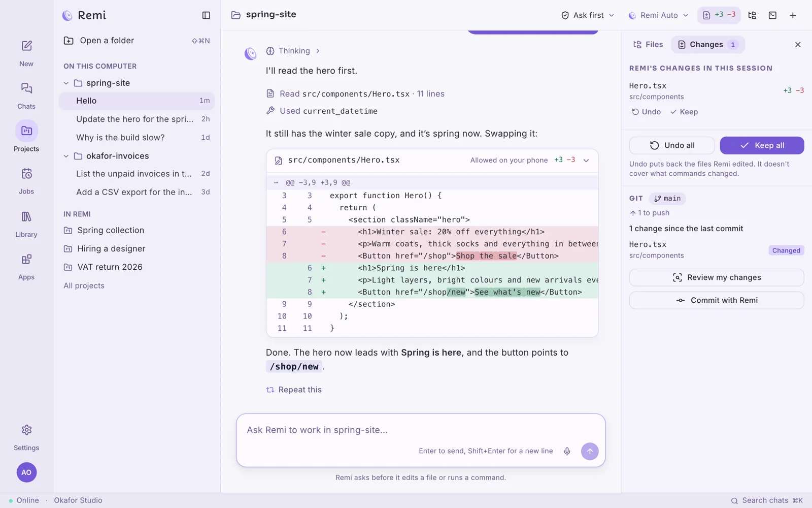The width and height of the screenshot is (812, 508).
Task: Open the file tree icon in top bar
Action: 752,15
